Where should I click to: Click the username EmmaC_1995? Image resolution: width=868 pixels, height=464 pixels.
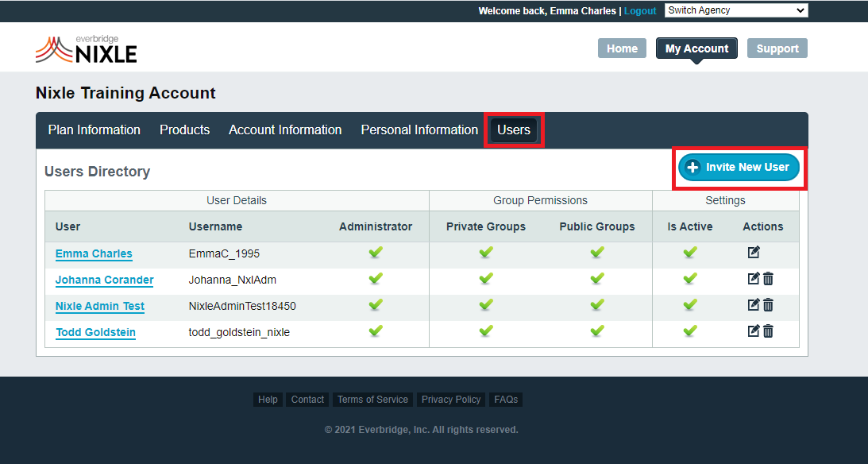pyautogui.click(x=224, y=253)
